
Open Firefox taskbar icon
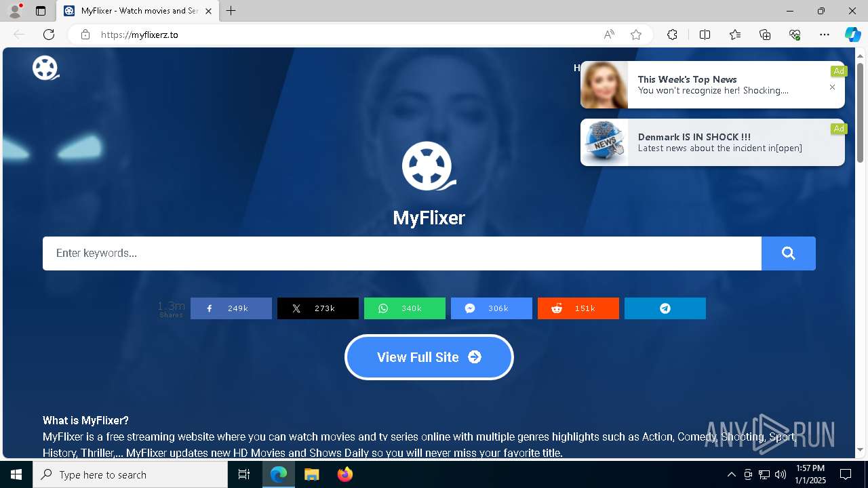(x=345, y=474)
